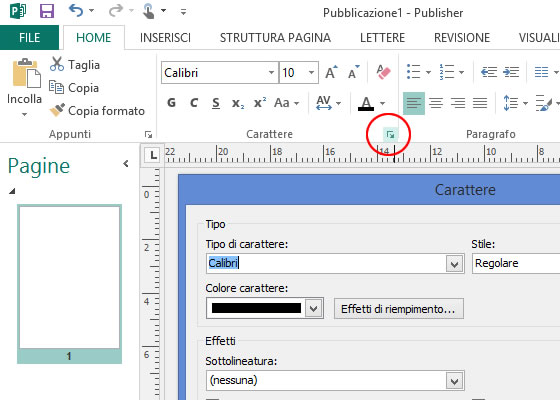Collapse the Pagine navigation pane
This screenshot has width=560, height=400.
coord(126,164)
